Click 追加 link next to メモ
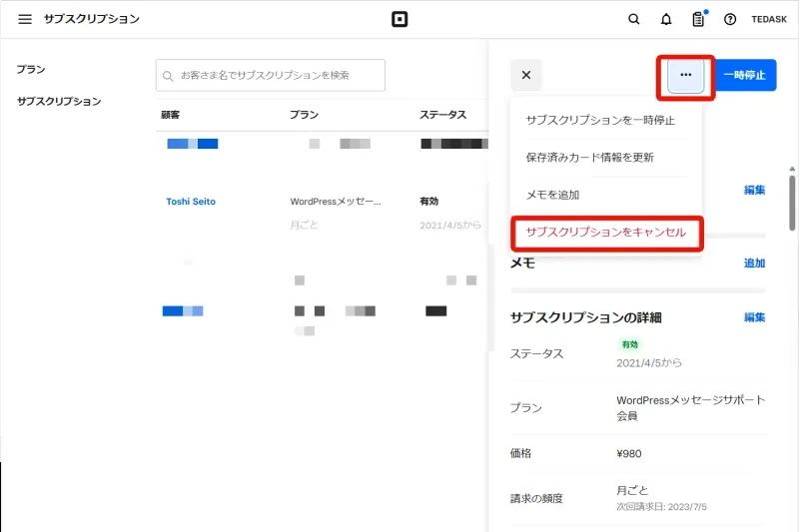The width and height of the screenshot is (799, 532). point(755,264)
